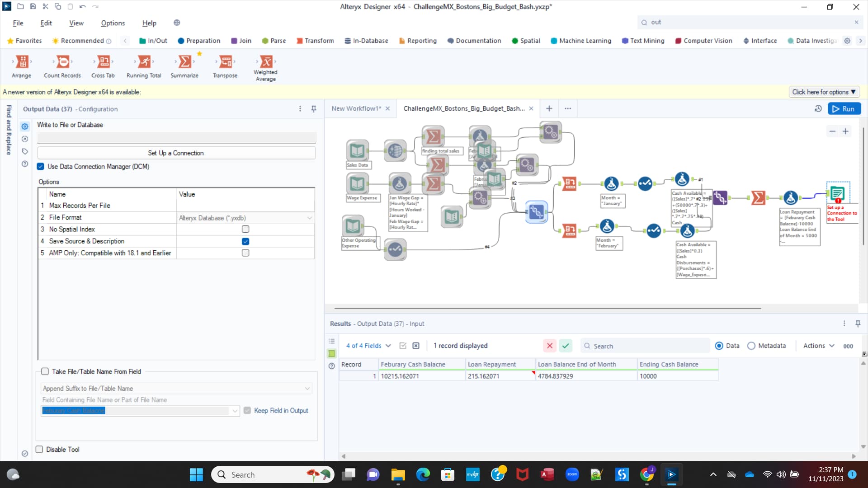Select the Summarize tool in palette
This screenshot has height=488, width=868.
click(x=184, y=62)
